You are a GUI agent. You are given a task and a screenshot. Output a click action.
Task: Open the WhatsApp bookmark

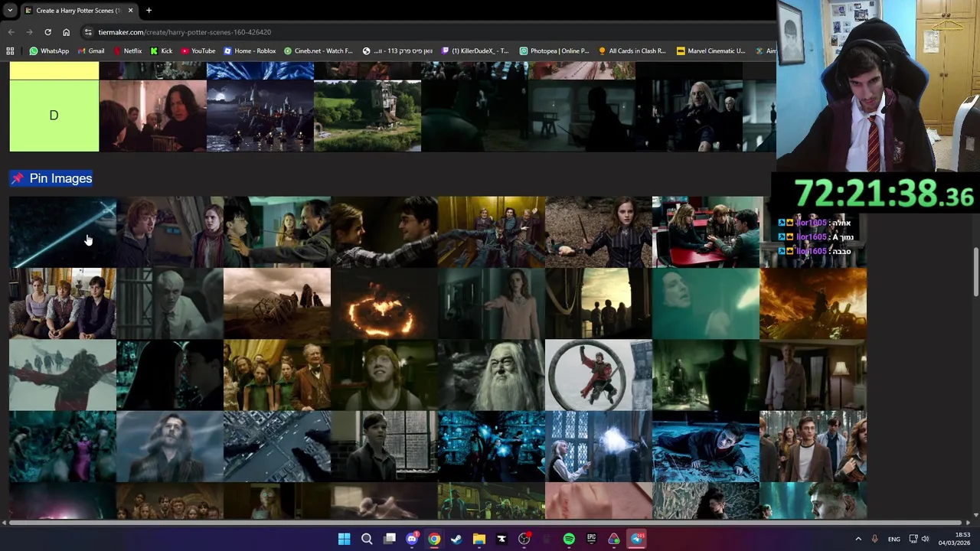coord(49,51)
